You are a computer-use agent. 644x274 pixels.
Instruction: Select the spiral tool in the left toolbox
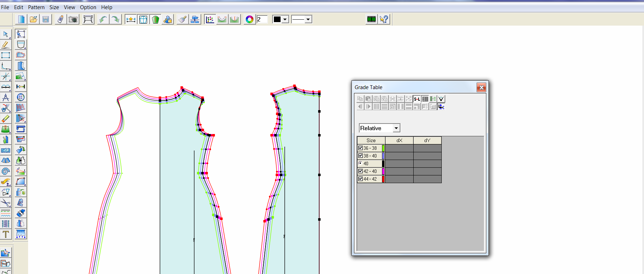6,171
